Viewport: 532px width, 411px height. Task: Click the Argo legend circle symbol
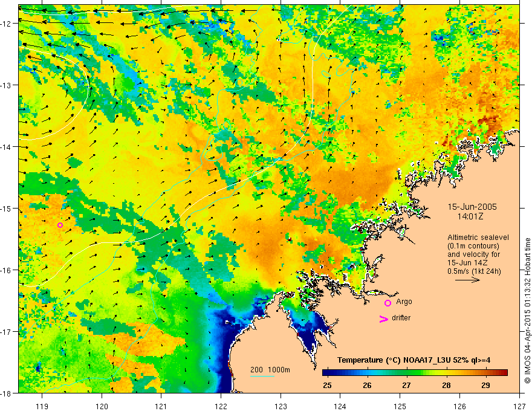388,303
